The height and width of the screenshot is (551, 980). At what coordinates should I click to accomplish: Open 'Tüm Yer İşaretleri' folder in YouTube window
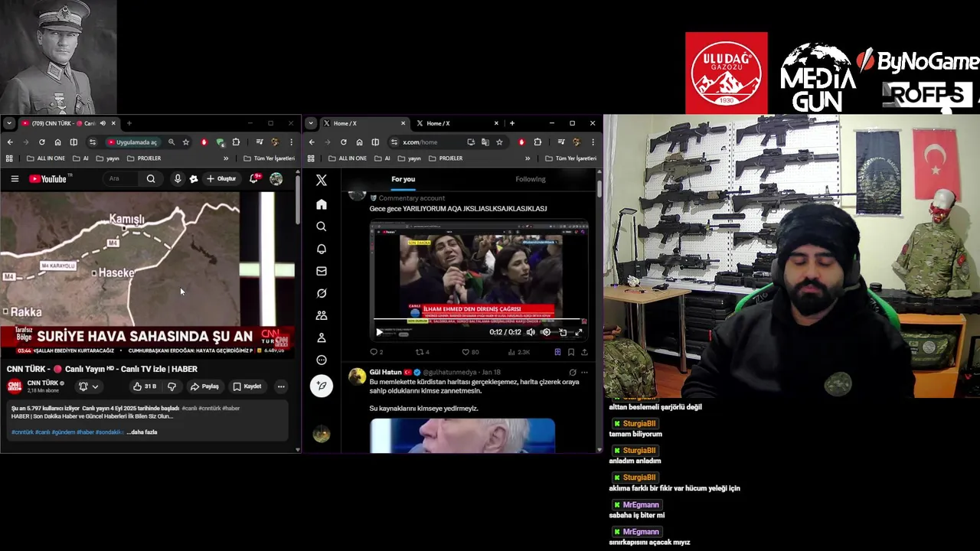[x=269, y=158]
